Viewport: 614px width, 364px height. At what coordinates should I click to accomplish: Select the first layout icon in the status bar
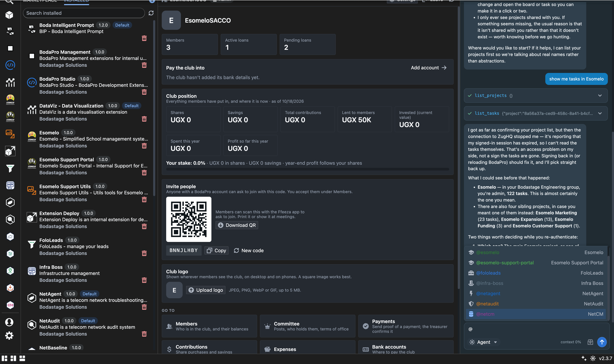click(4, 358)
